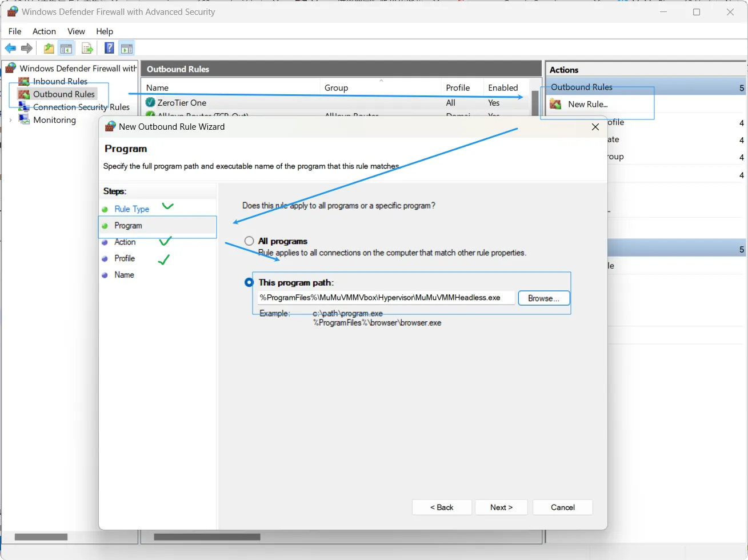
Task: Sort rules by the Name column header
Action: (157, 87)
